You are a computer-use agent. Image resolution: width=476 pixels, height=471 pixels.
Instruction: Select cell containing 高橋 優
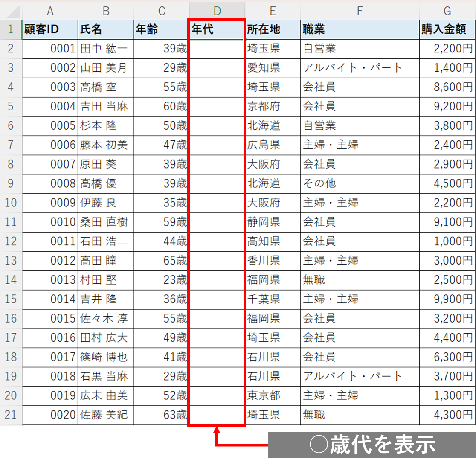(106, 184)
